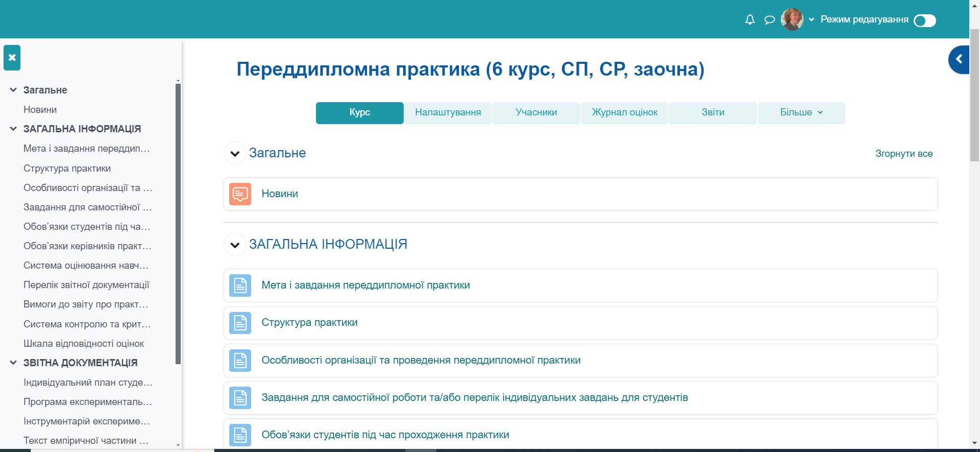Select Система оцінювання навч… in sidebar

click(86, 265)
